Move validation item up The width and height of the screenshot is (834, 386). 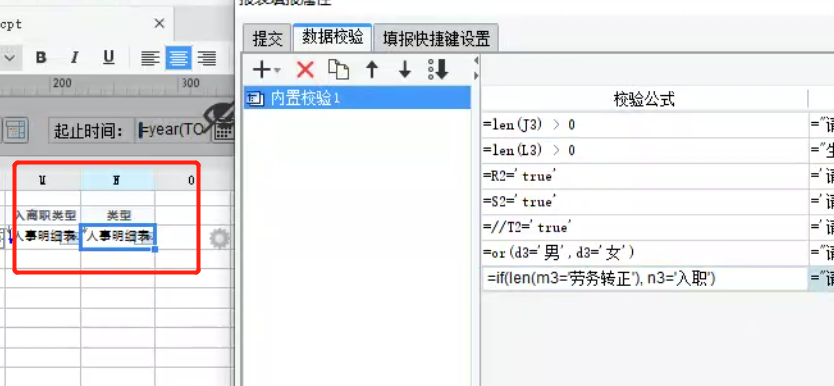click(372, 69)
